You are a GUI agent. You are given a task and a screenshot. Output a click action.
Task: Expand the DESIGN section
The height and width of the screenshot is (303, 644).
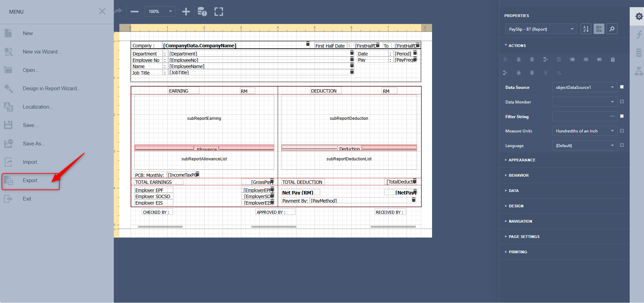514,206
